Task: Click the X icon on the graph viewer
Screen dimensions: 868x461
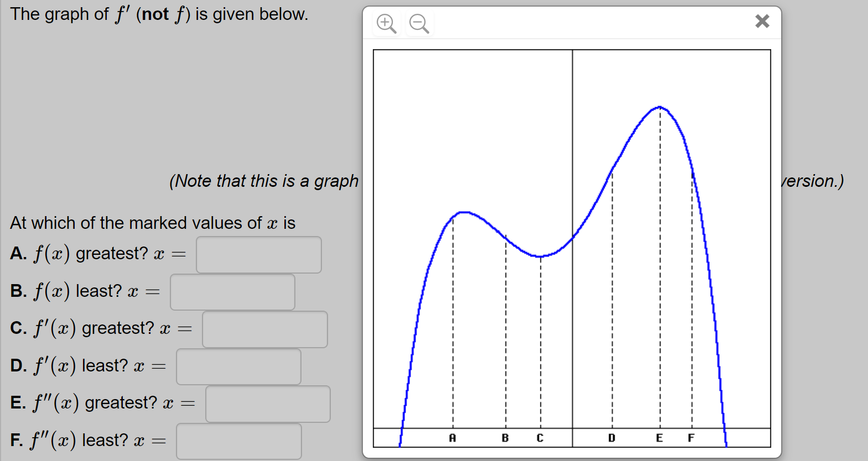Action: [762, 22]
